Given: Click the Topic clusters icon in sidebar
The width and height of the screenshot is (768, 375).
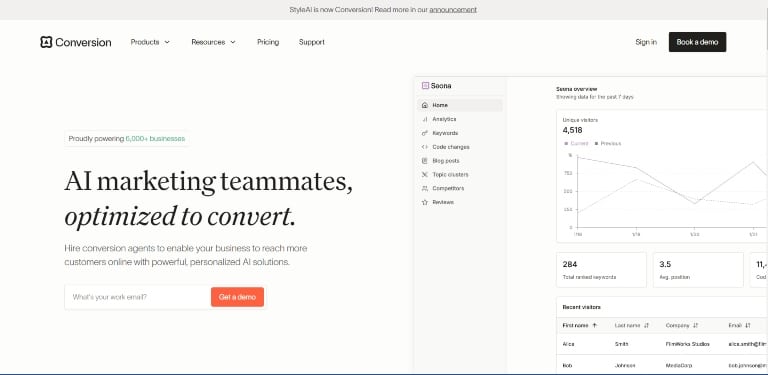Looking at the screenshot, I should 425,174.
